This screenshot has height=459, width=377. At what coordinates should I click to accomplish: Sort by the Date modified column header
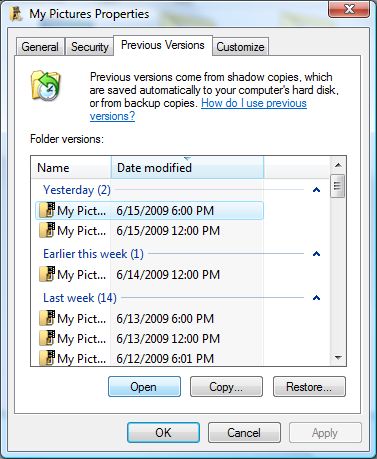pos(187,167)
